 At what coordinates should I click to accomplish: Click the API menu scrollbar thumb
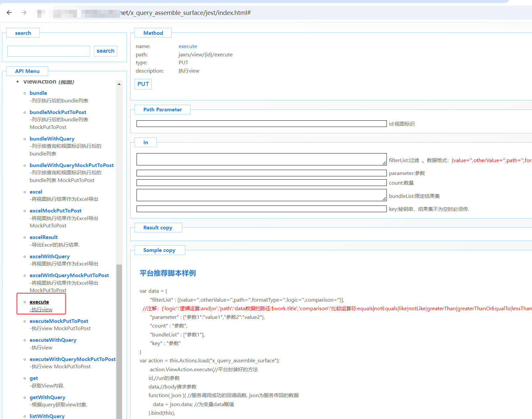(119, 341)
